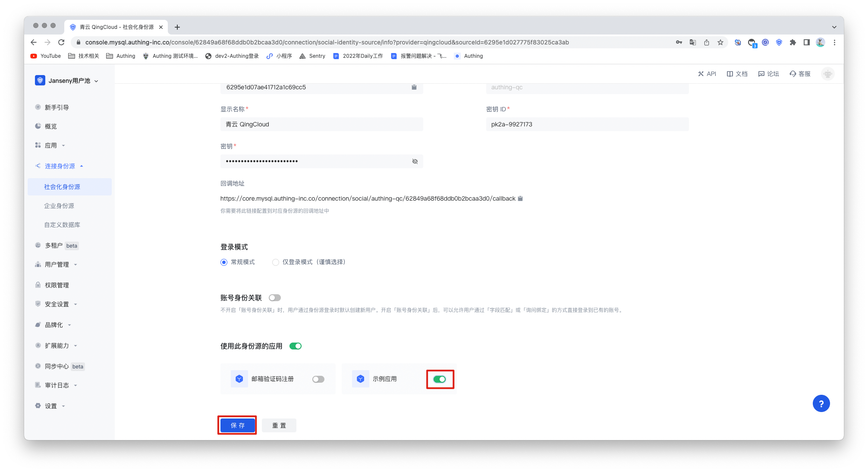Viewport: 868px width, 472px height.
Task: Click the 保存 save button
Action: 237,425
